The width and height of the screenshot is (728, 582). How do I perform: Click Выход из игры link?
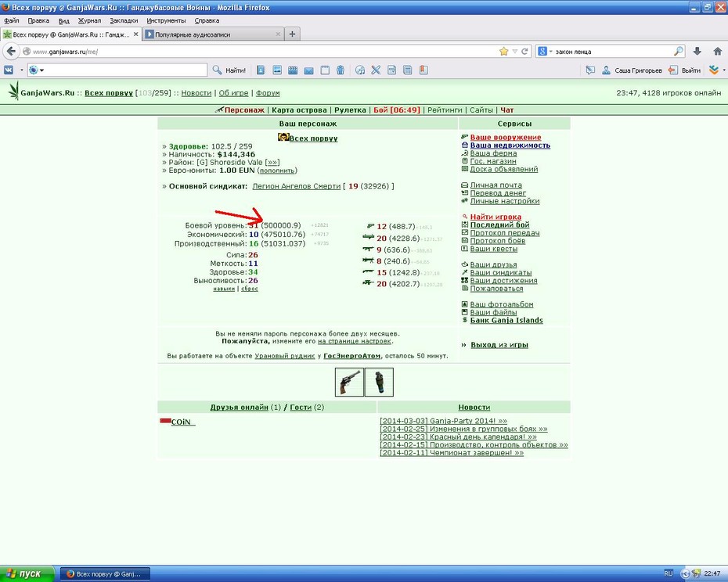pyautogui.click(x=499, y=345)
